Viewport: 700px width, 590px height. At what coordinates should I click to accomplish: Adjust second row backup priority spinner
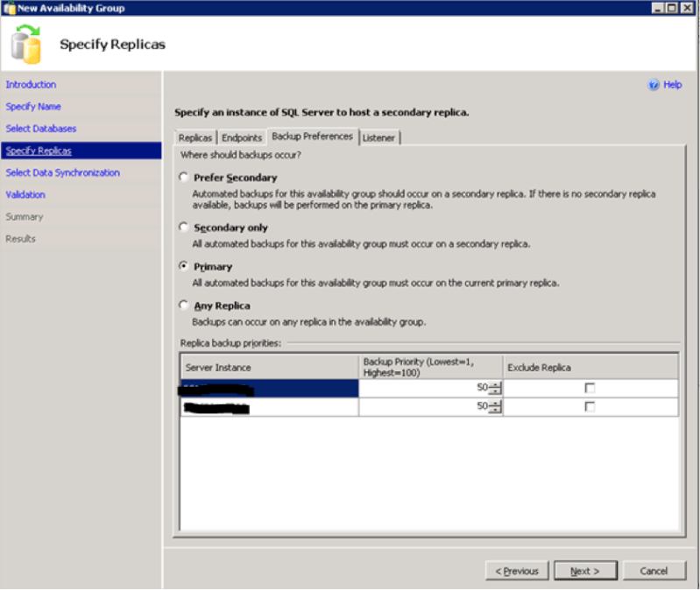[x=495, y=407]
